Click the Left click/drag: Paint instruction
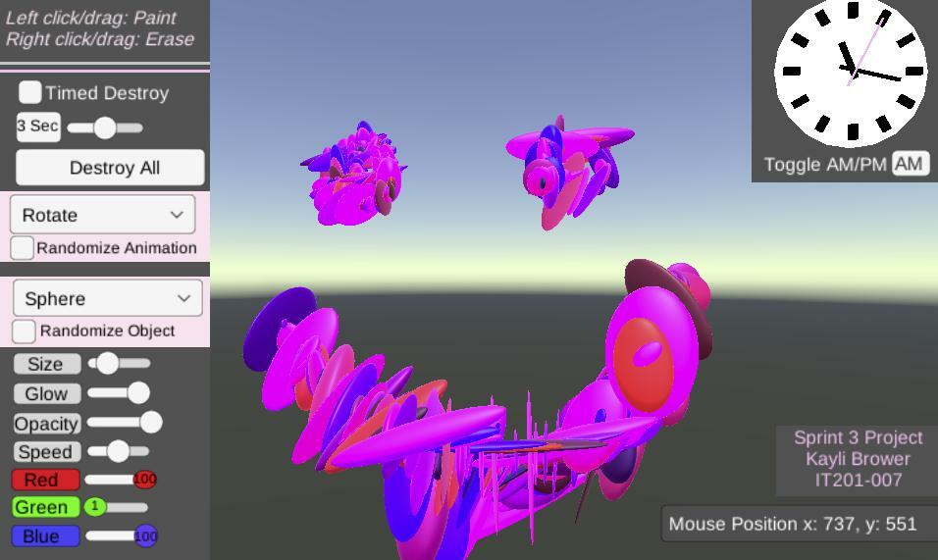The width and height of the screenshot is (938, 560). click(91, 18)
